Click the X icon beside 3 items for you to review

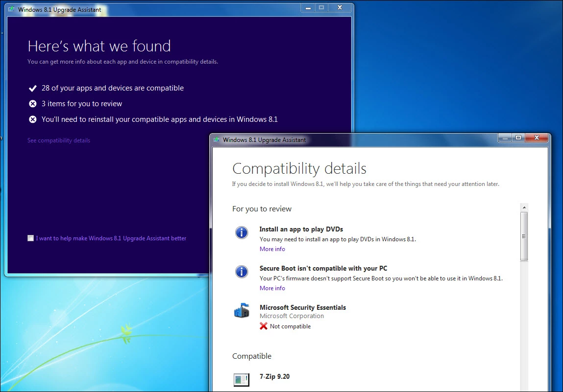coord(33,104)
